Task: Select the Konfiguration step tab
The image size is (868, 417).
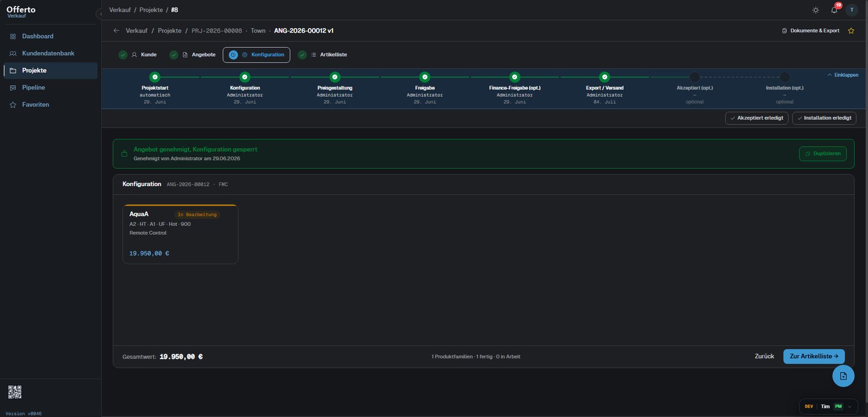Action: click(256, 55)
